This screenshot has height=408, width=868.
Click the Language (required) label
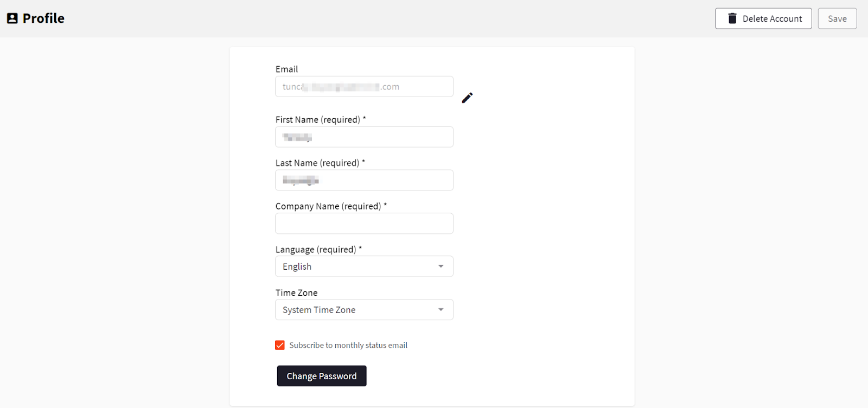click(318, 250)
